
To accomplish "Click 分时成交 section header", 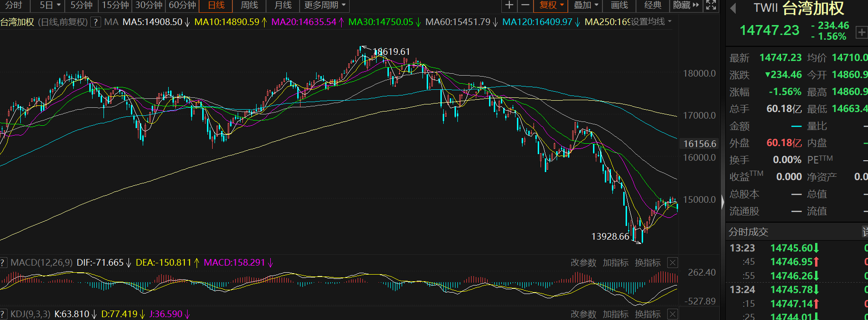I will point(748,232).
